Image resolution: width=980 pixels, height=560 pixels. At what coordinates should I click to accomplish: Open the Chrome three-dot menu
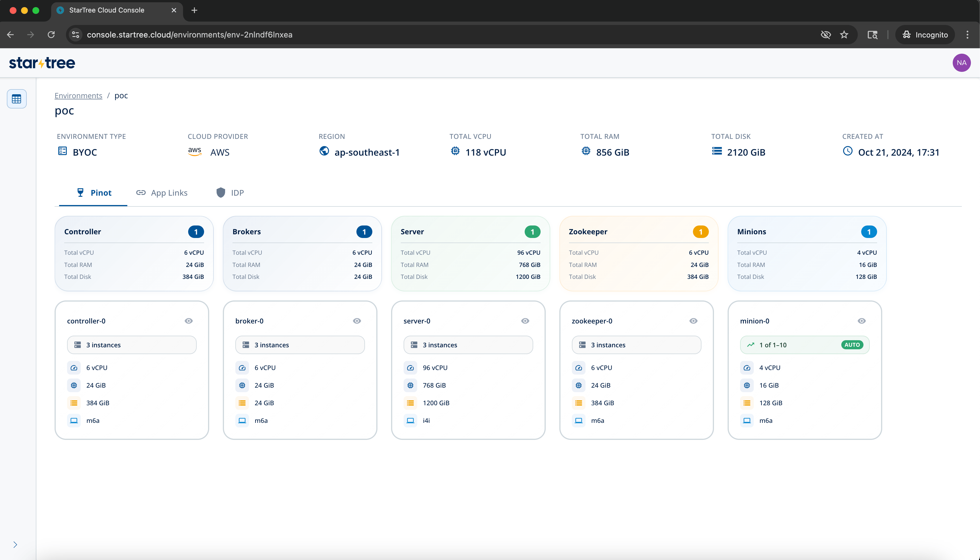pyautogui.click(x=967, y=35)
